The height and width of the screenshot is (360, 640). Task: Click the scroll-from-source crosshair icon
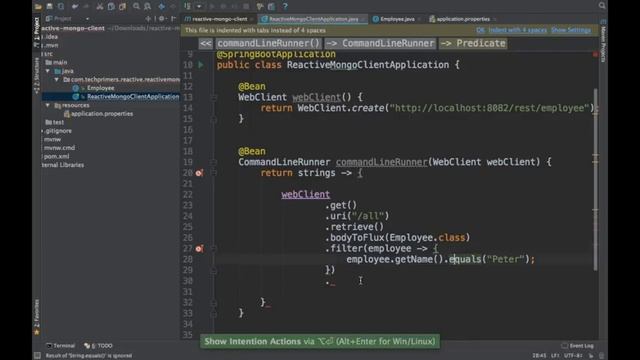(x=148, y=19)
